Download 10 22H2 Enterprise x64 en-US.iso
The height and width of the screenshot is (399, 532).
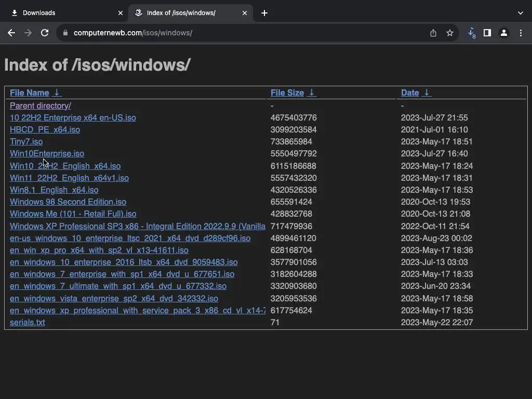(73, 118)
